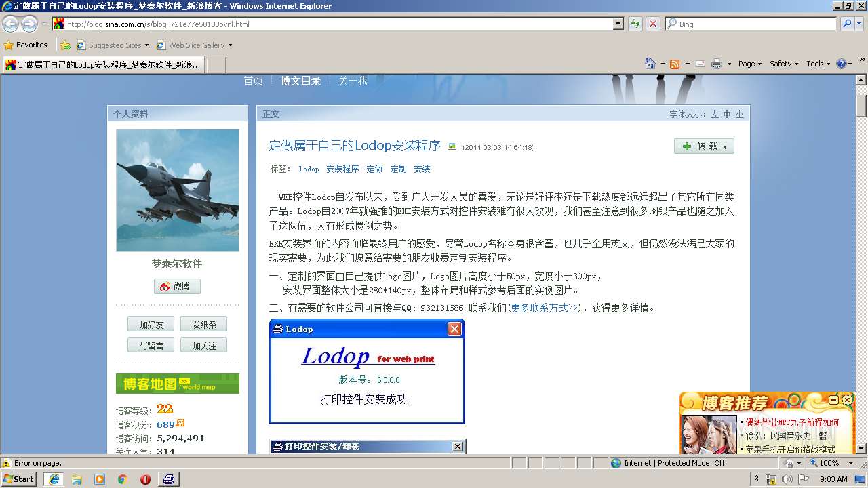This screenshot has width=868, height=488.
Task: Open Google Chrome from taskbar
Action: pyautogui.click(x=123, y=479)
